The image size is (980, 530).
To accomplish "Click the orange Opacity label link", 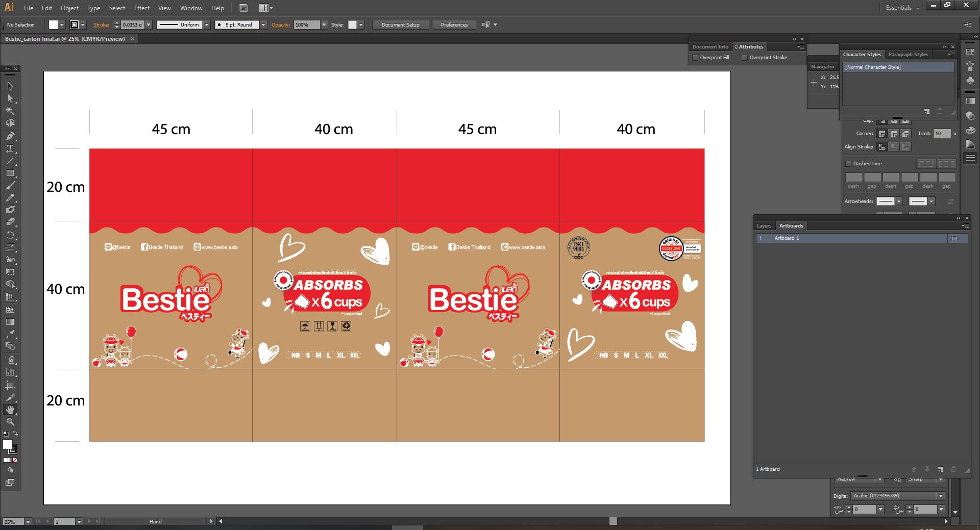I will click(280, 25).
